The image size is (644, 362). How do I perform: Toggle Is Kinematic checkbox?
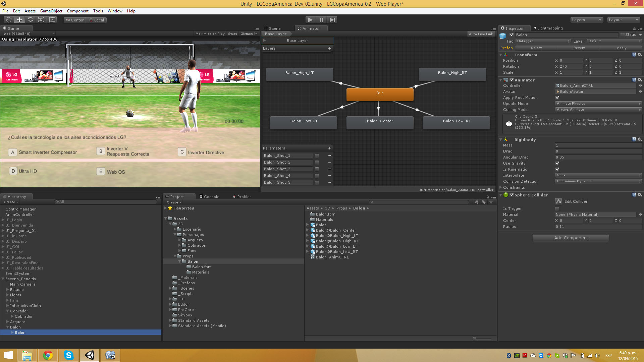tap(557, 169)
